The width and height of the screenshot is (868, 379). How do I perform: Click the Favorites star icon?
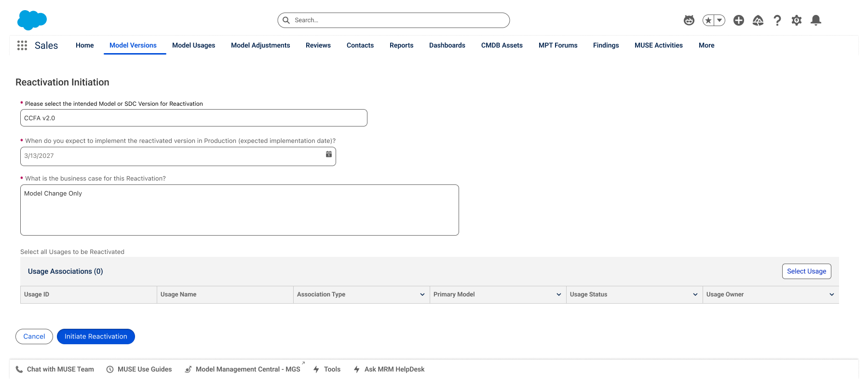click(708, 20)
